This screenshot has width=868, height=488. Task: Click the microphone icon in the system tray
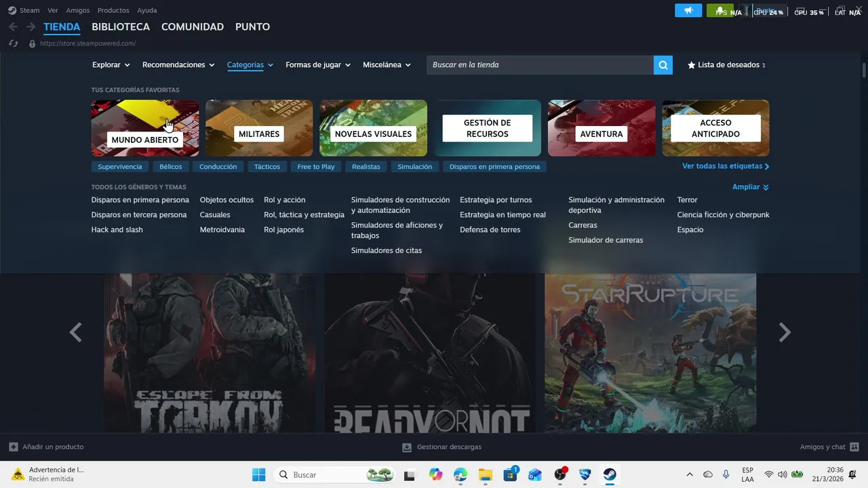click(x=726, y=474)
